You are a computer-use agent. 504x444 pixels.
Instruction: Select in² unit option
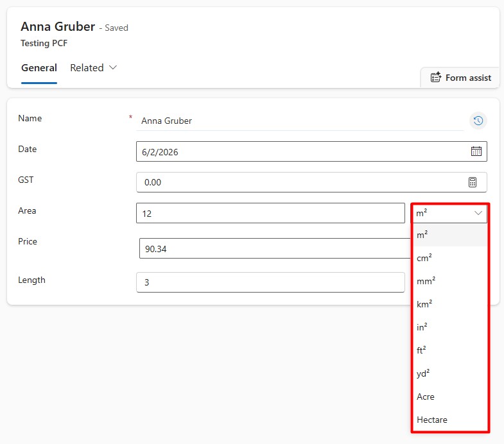449,327
